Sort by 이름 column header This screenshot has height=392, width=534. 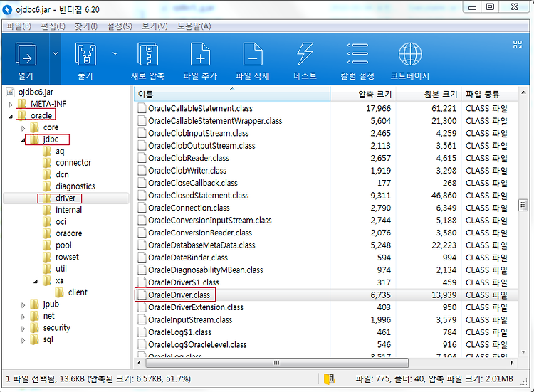coord(232,94)
